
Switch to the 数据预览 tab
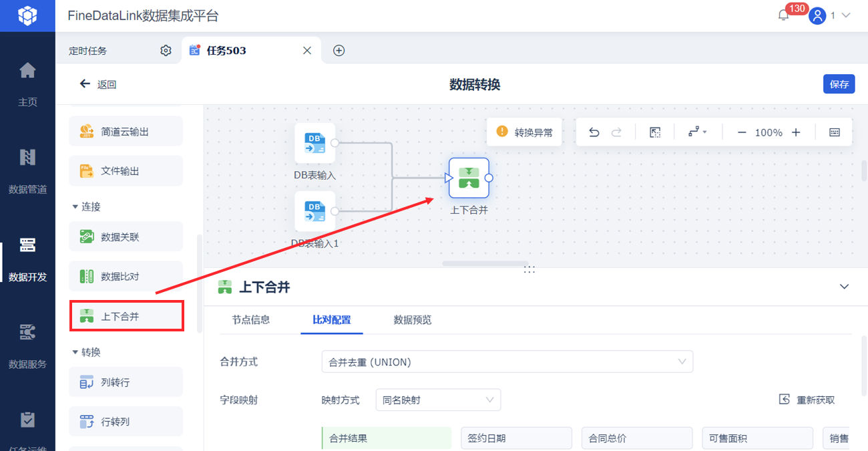click(413, 319)
